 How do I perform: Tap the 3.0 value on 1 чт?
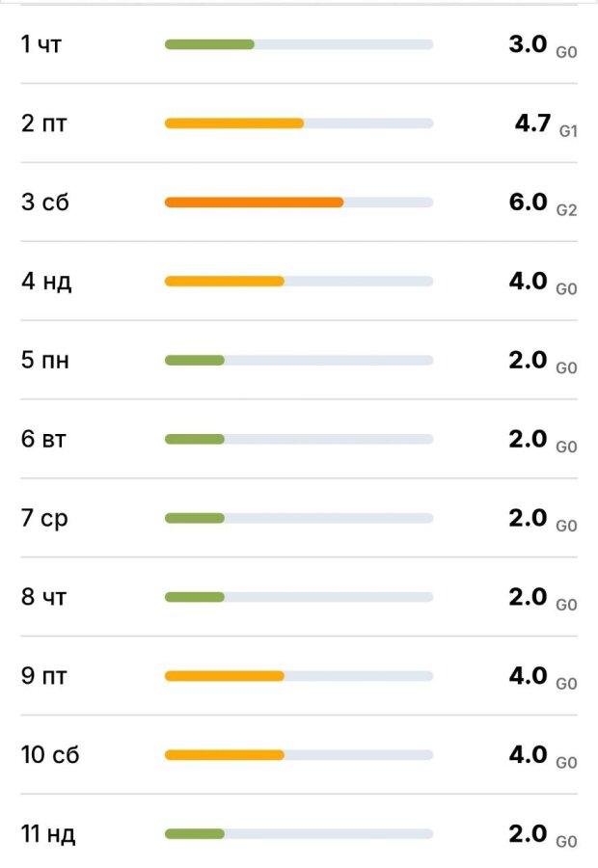pos(528,44)
